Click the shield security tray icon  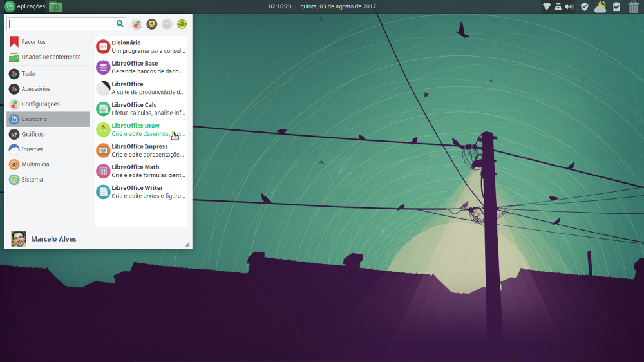(x=585, y=6)
